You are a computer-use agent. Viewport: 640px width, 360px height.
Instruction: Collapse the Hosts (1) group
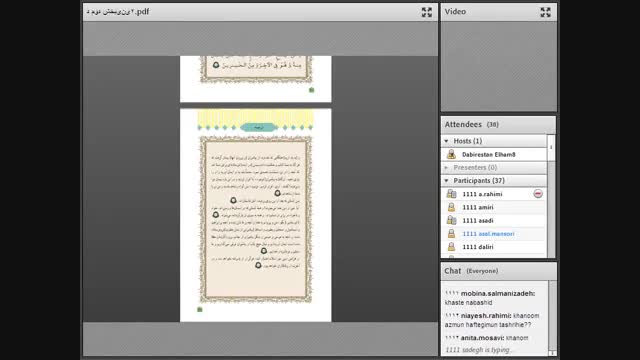tap(446, 141)
